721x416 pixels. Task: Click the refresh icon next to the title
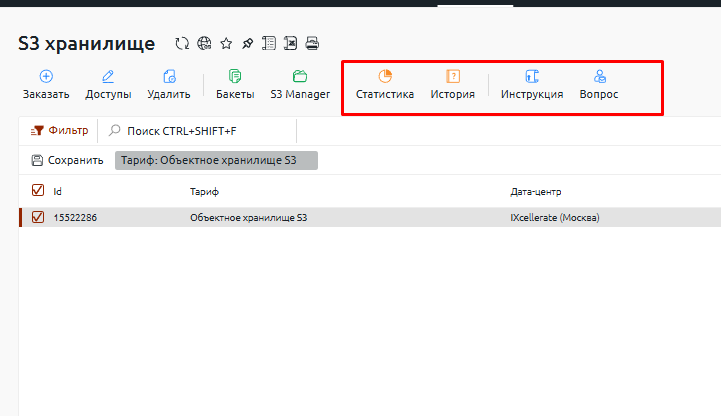(x=182, y=44)
